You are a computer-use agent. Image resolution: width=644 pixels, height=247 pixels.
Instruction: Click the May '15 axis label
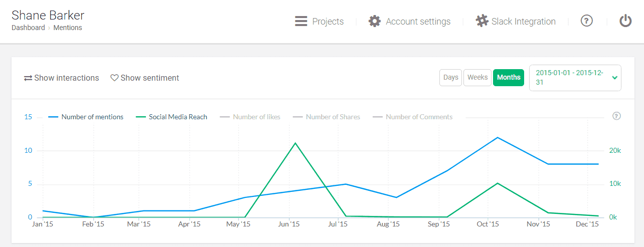tap(238, 224)
